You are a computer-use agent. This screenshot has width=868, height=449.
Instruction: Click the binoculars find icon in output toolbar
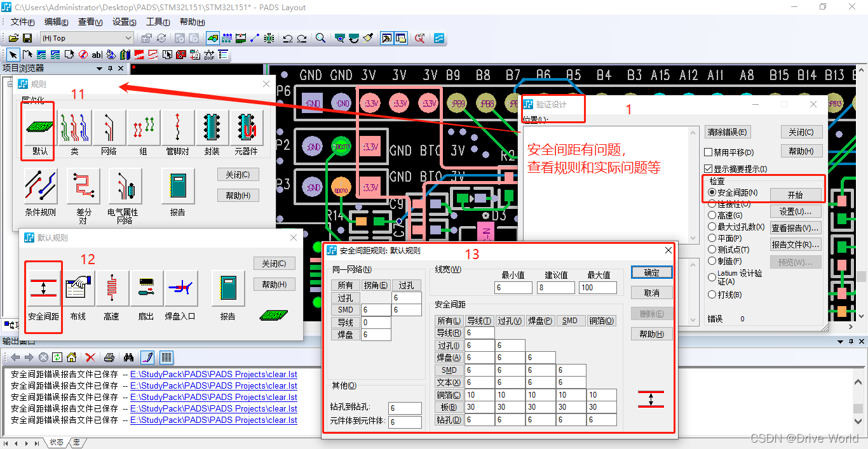tap(128, 358)
